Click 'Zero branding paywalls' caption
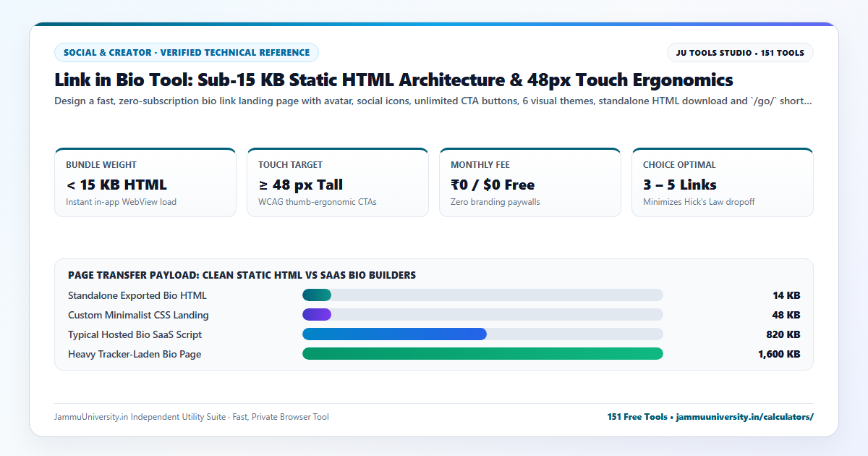868x456 pixels. 495,202
